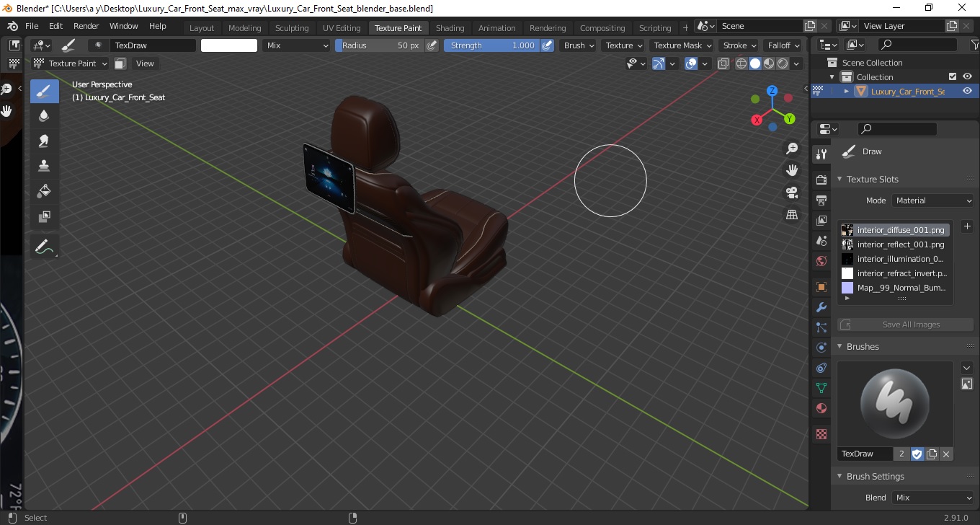Open the Texture dropdown
The image size is (980, 525).
pyautogui.click(x=624, y=45)
